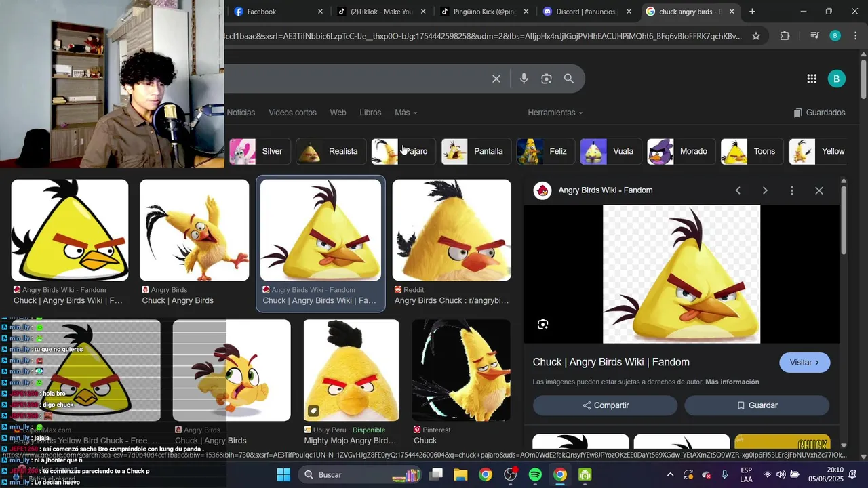The width and height of the screenshot is (868, 488).
Task: Close the image preview panel
Action: pos(819,190)
